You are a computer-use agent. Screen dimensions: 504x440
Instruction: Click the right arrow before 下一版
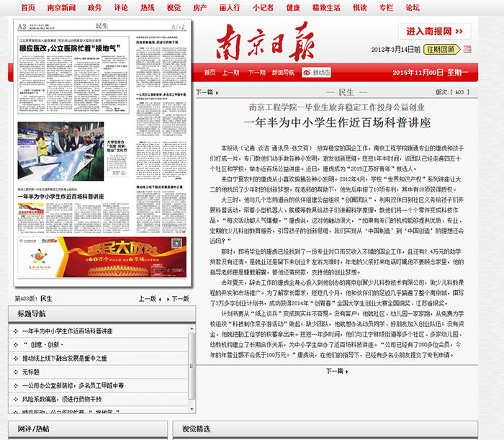169,297
